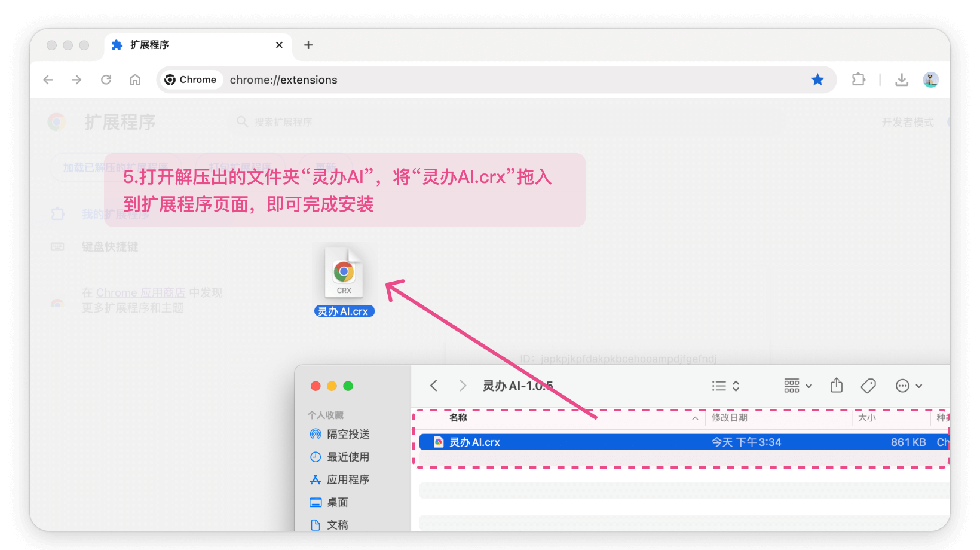Click the 861 KB size cell
980x550 pixels.
[x=908, y=442]
